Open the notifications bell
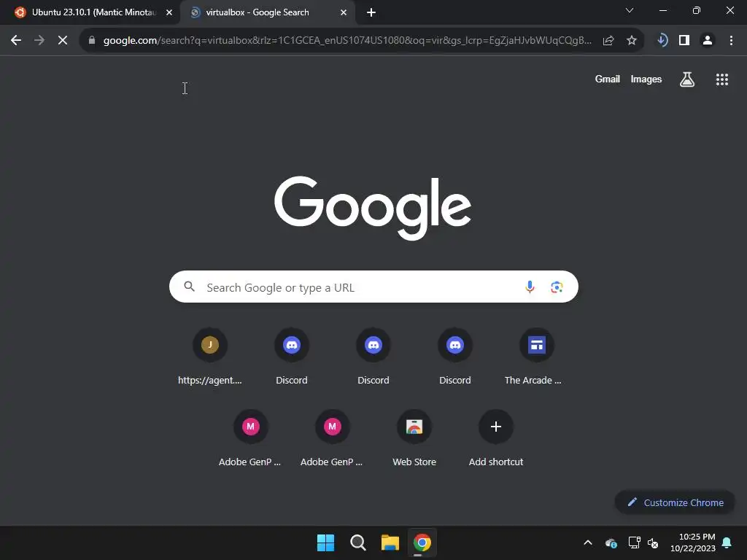The height and width of the screenshot is (560, 747). (x=727, y=542)
